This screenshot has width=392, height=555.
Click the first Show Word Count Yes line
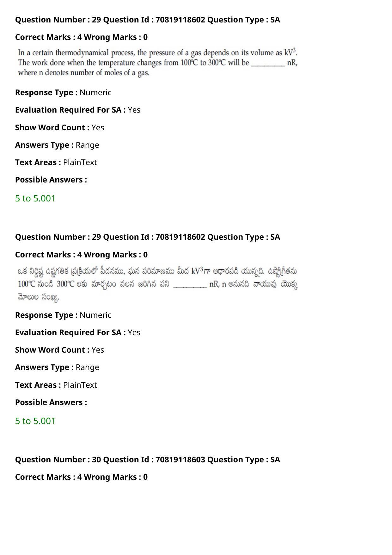(x=59, y=127)
